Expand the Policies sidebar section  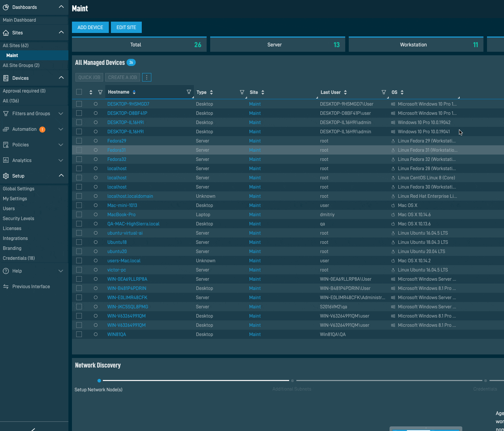[61, 145]
